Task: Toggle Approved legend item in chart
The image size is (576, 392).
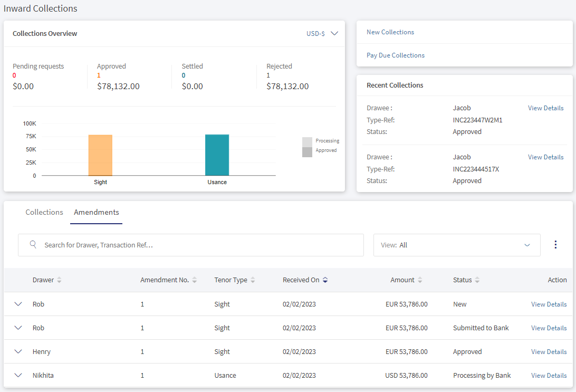Action: (x=320, y=151)
